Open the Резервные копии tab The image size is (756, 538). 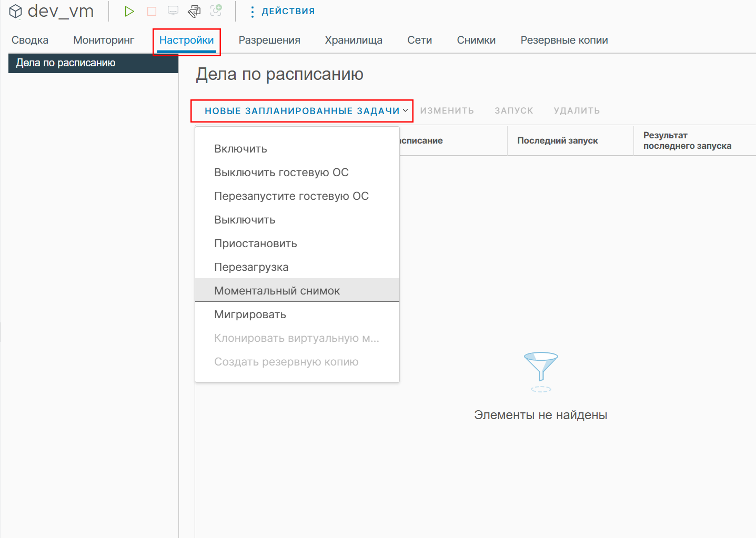(564, 40)
